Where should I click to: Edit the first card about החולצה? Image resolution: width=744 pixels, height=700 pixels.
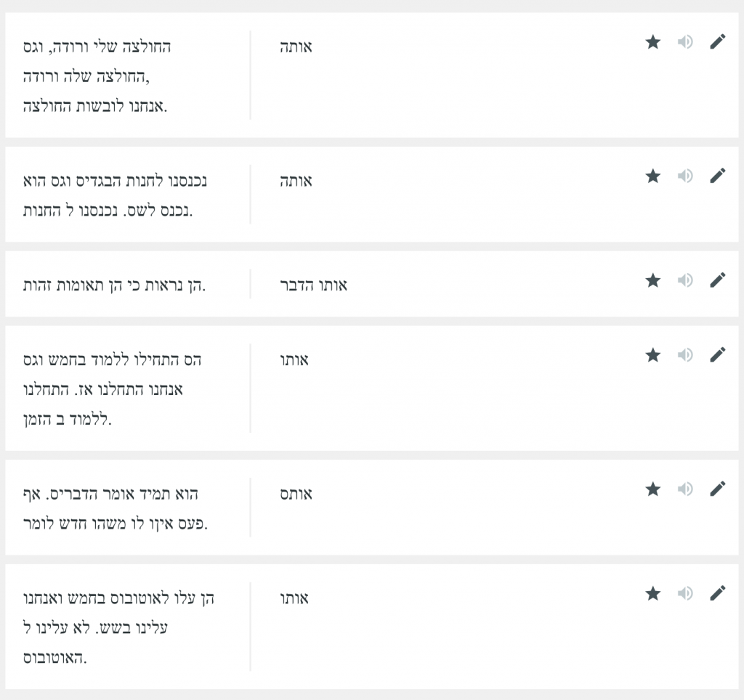coord(717,41)
